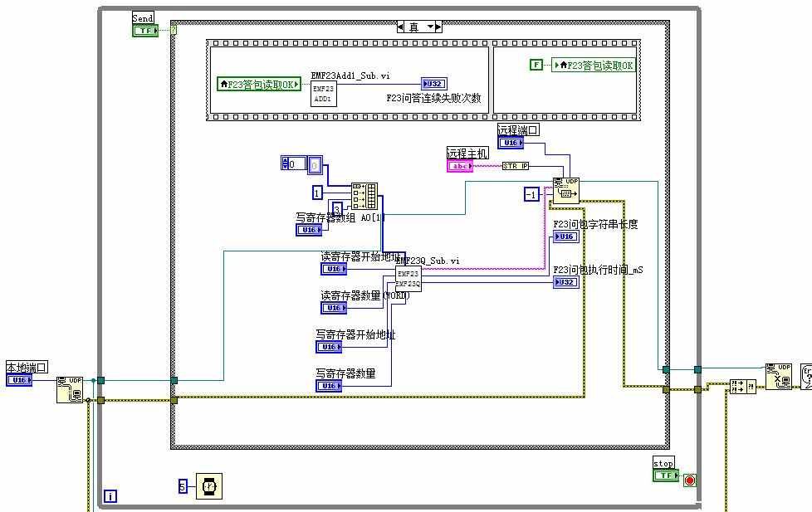812x512 pixels.
Task: Select the F23问包字符串长度 U16 indicator
Action: (566, 236)
